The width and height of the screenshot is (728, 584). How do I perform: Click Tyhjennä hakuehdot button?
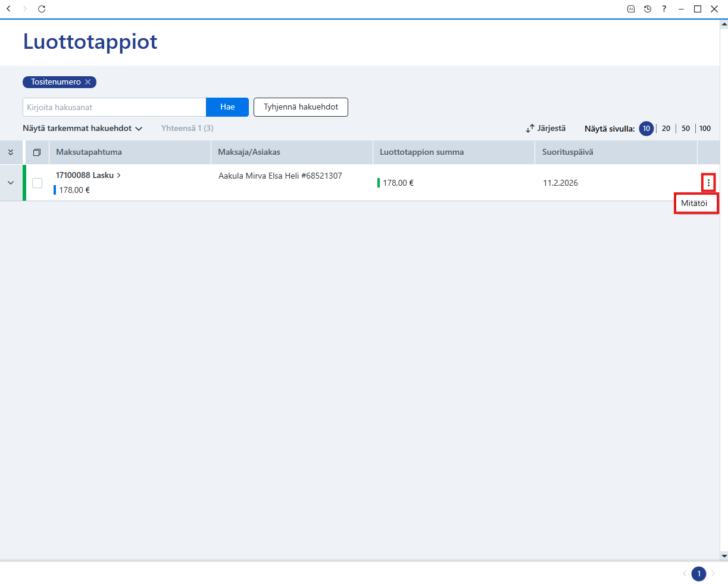pos(301,107)
